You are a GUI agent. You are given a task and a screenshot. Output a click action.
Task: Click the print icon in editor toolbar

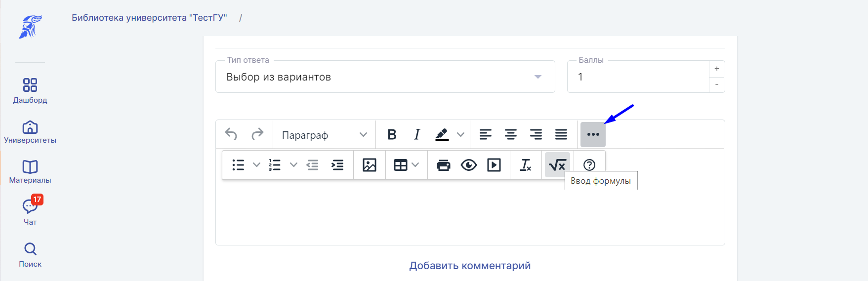click(x=444, y=165)
